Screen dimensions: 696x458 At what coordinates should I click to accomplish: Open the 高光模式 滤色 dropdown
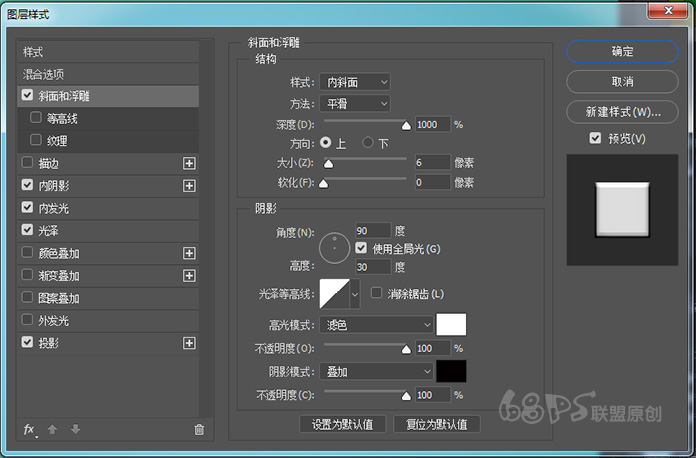[376, 325]
